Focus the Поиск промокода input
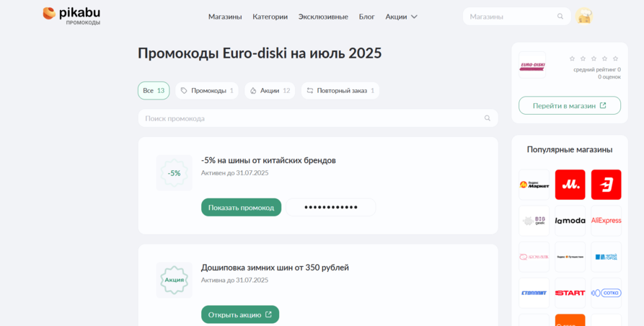 318,118
